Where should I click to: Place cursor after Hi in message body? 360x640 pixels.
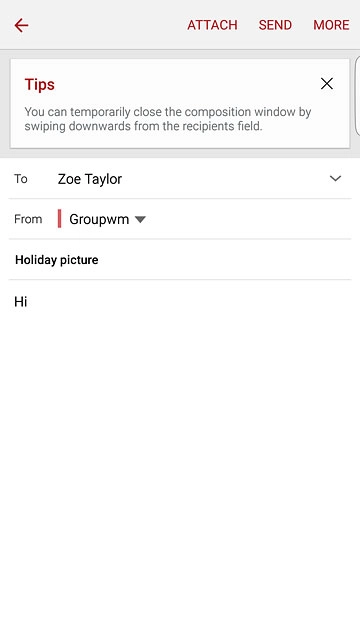click(29, 302)
